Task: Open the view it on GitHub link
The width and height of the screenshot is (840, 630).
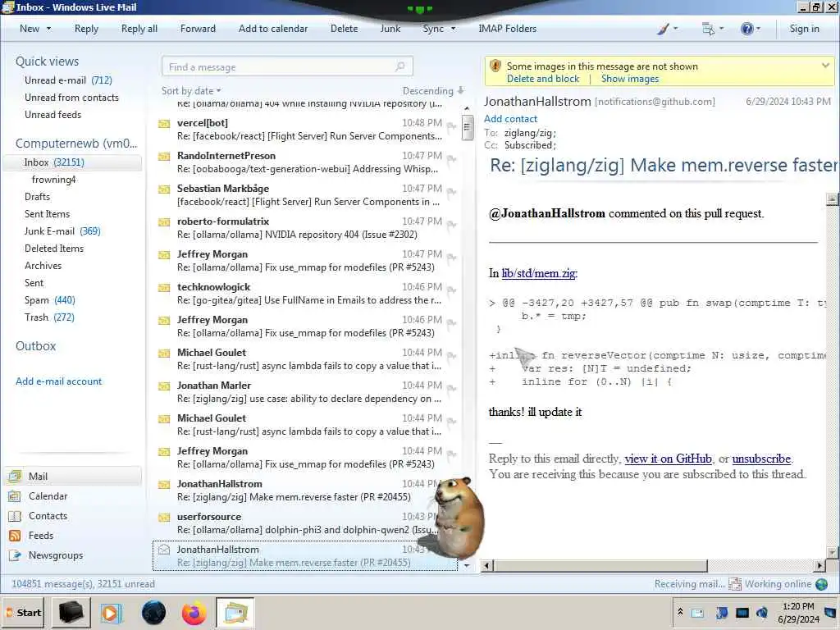Action: (x=668, y=459)
